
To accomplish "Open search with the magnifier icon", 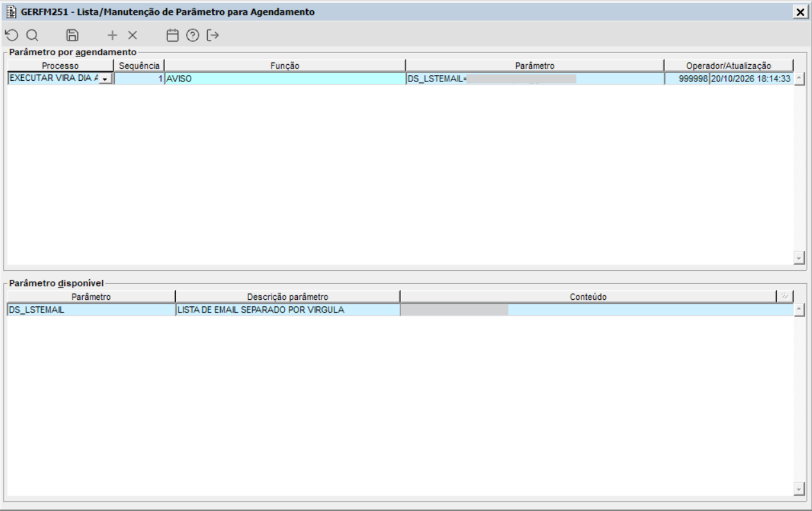I will pyautogui.click(x=32, y=35).
